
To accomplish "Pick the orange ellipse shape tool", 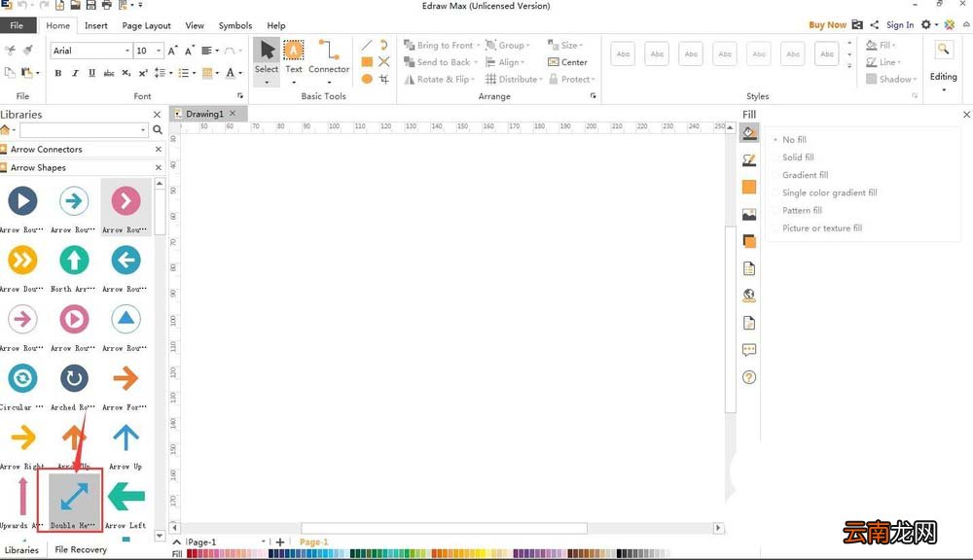I will pyautogui.click(x=367, y=79).
